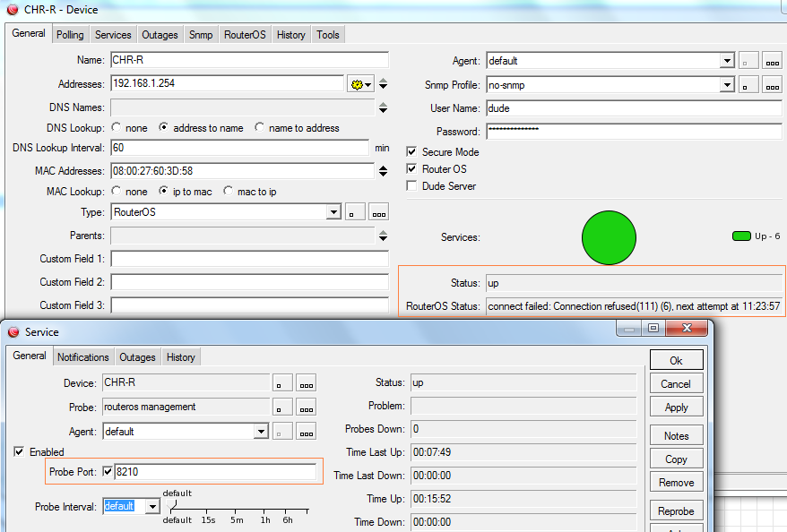Switch to the Notifications tab in Service window
Image resolution: width=787 pixels, height=532 pixels.
tap(82, 357)
